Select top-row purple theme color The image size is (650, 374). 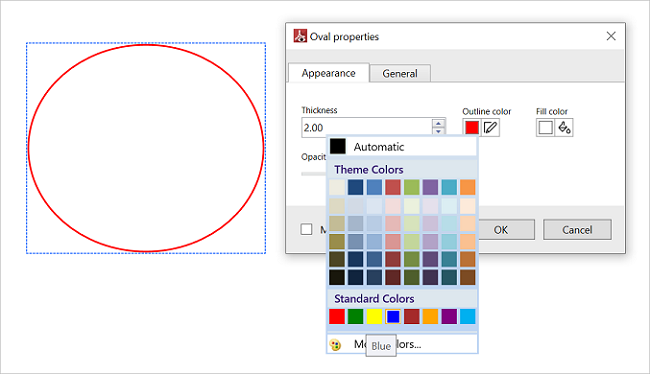coord(430,187)
